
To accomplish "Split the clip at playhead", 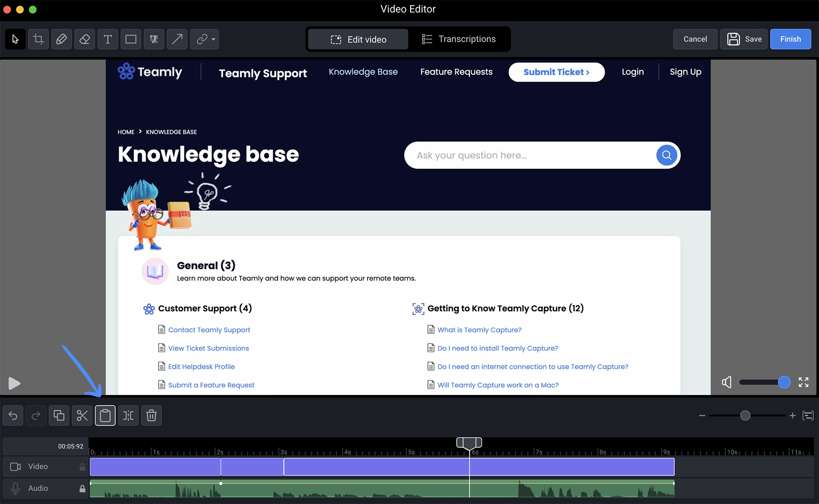I will pyautogui.click(x=129, y=415).
